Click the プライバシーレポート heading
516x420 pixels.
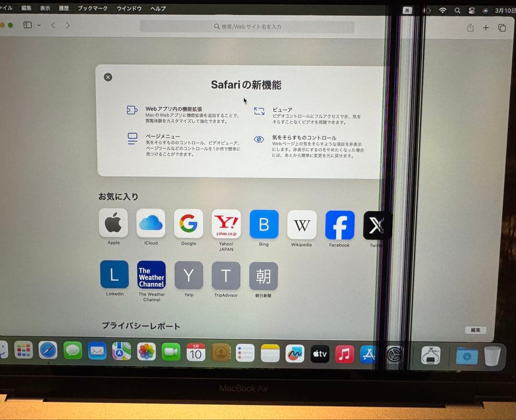point(141,326)
